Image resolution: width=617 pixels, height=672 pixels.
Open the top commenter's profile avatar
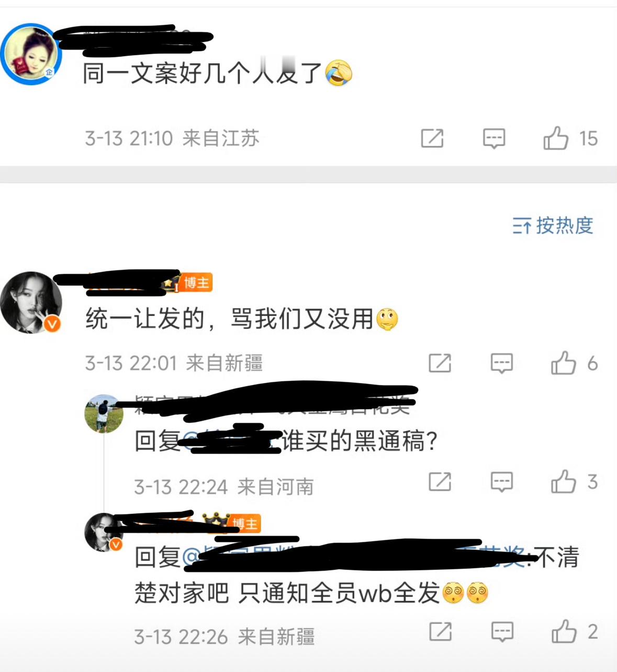pyautogui.click(x=31, y=54)
